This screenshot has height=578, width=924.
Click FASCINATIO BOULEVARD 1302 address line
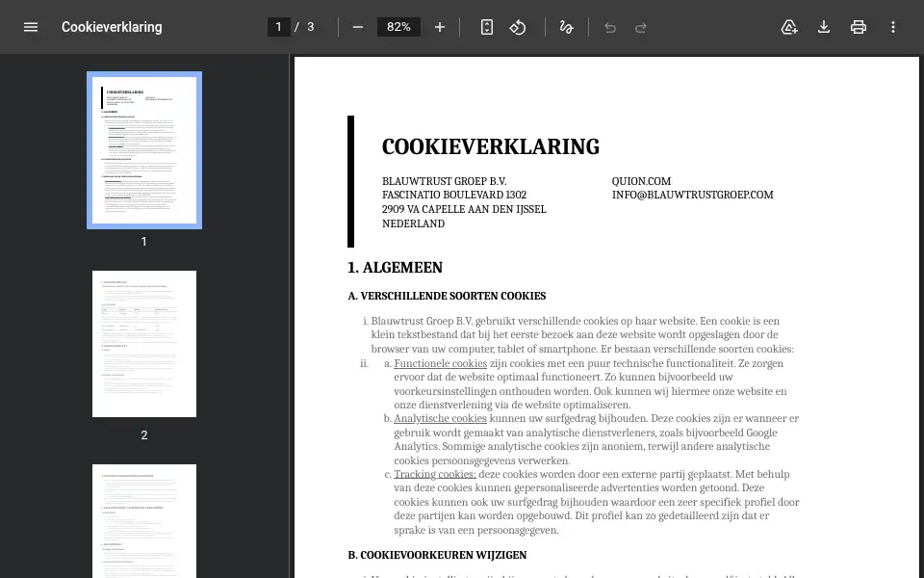click(x=454, y=195)
